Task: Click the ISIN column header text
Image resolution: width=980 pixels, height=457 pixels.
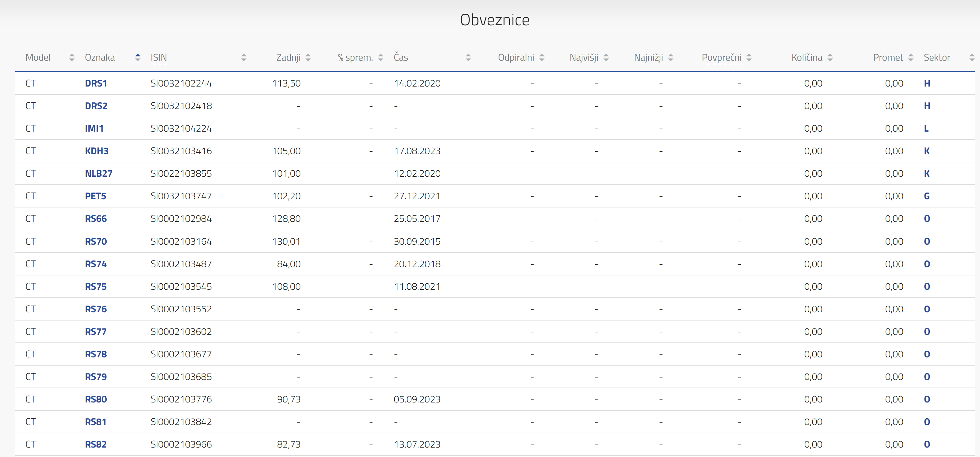Action: tap(159, 58)
